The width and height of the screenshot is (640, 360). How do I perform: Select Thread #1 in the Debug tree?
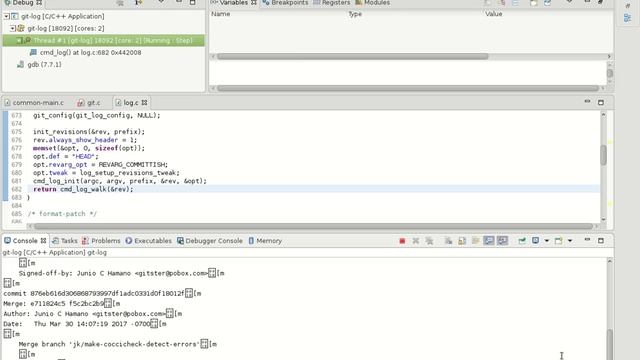click(104, 40)
